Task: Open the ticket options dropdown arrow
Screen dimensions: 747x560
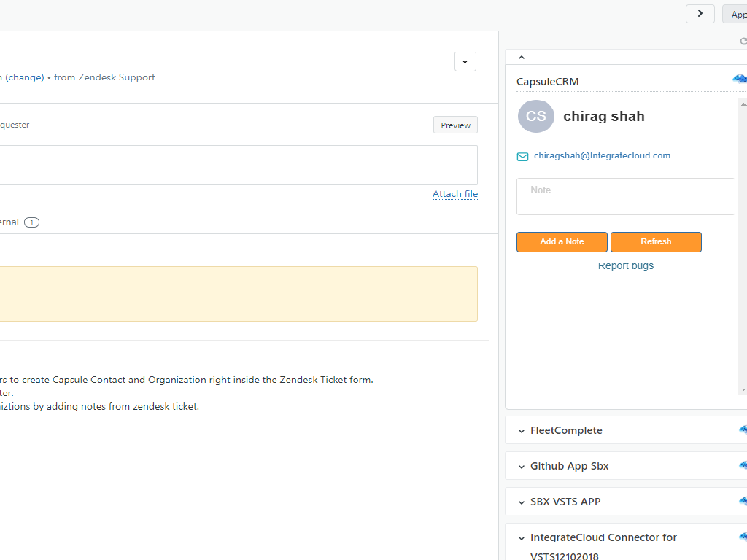Action: (x=465, y=62)
